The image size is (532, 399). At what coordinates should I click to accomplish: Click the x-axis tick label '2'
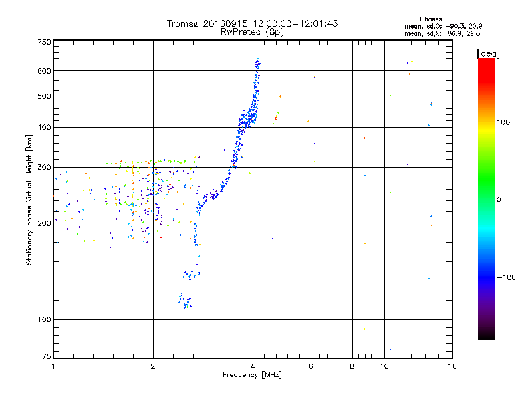click(x=153, y=366)
